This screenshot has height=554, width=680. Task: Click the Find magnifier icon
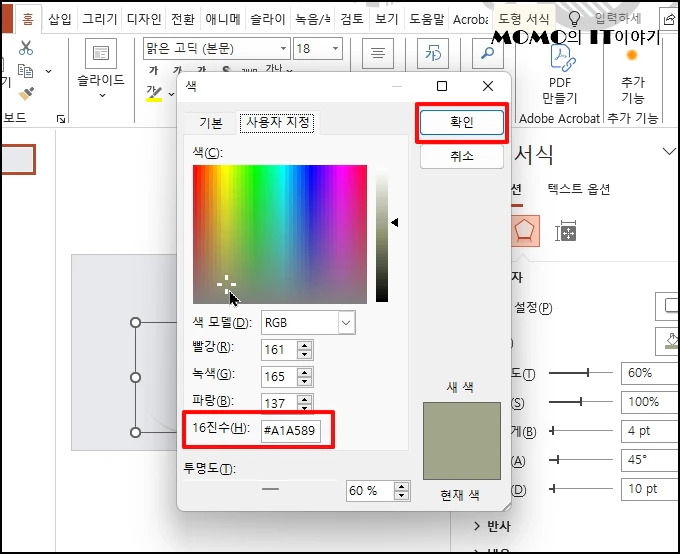pos(487,53)
